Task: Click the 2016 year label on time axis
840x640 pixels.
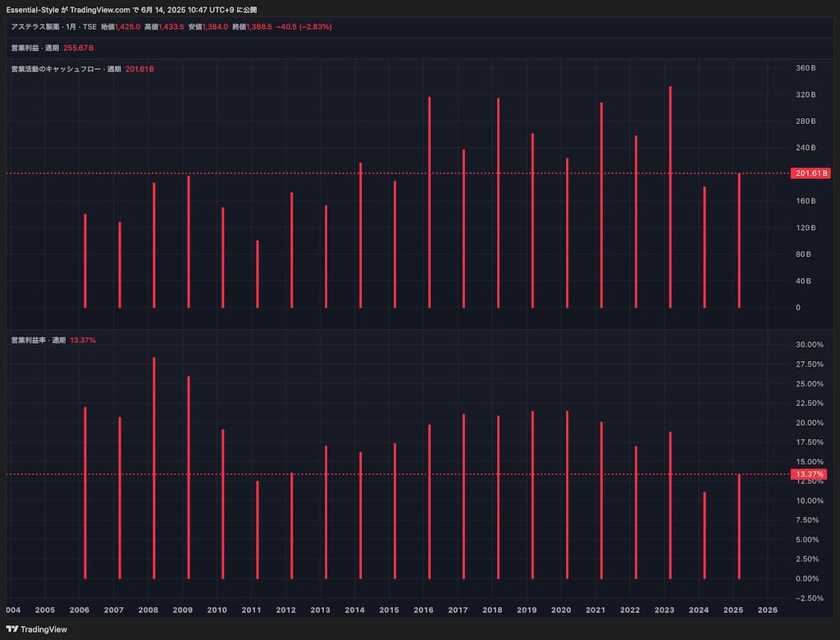Action: pyautogui.click(x=424, y=610)
